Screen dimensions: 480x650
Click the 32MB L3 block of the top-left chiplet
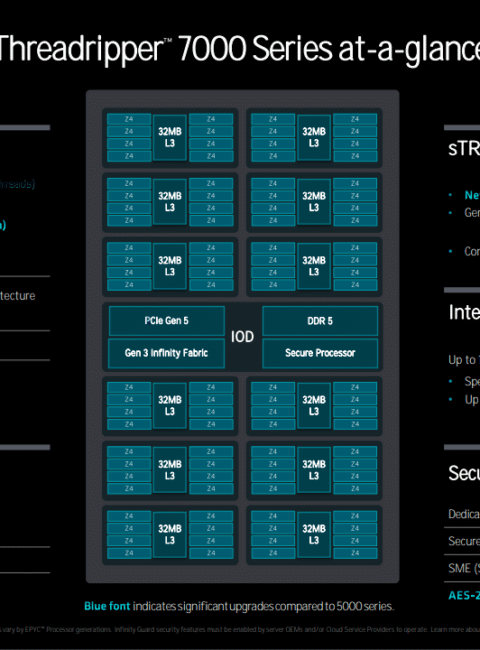[170, 137]
